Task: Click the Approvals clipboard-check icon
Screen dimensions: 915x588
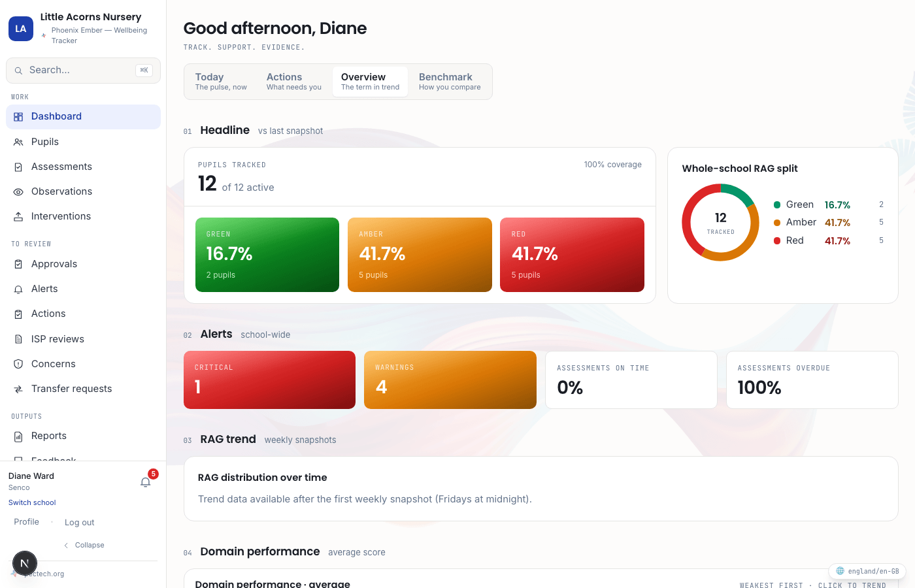Action: click(x=18, y=265)
